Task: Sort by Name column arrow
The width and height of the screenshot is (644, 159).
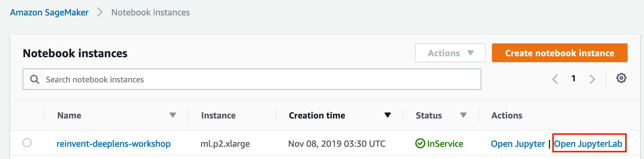Action: click(173, 115)
